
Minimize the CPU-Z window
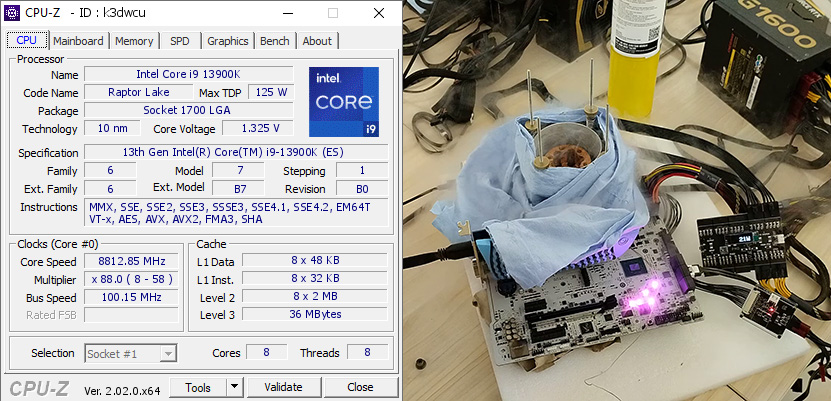[288, 13]
